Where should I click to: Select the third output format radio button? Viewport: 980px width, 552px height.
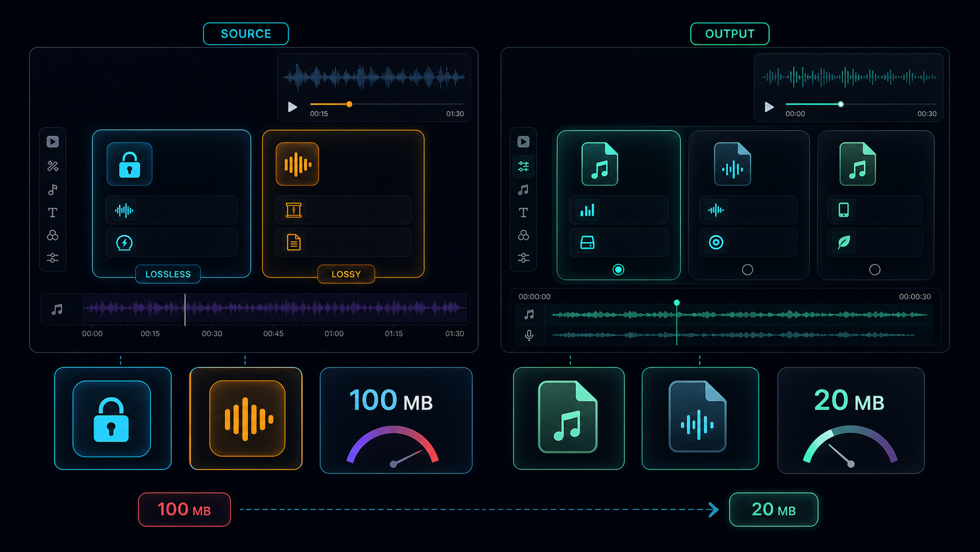(874, 270)
